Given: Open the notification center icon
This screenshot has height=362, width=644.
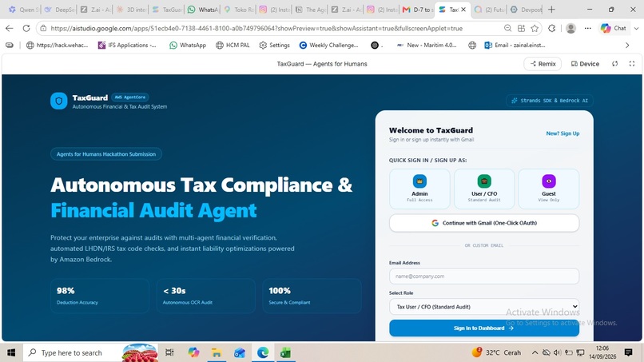Looking at the screenshot, I should [x=628, y=352].
